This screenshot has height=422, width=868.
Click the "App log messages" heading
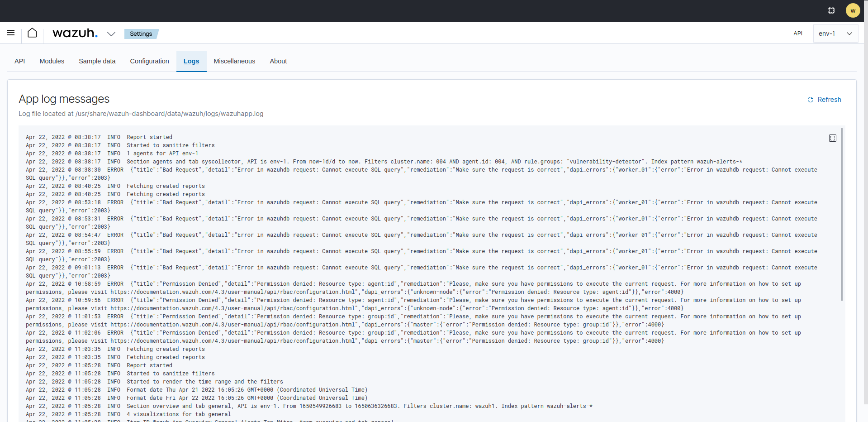click(x=64, y=99)
